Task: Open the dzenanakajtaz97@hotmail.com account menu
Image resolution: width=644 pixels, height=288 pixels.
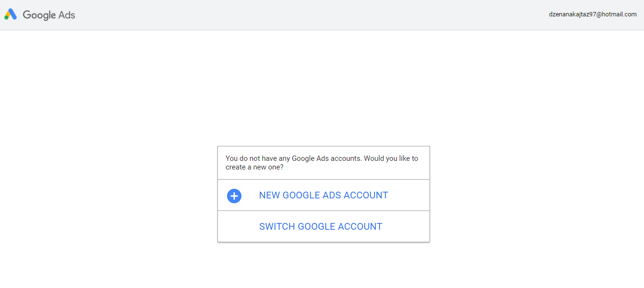Action: [x=593, y=14]
